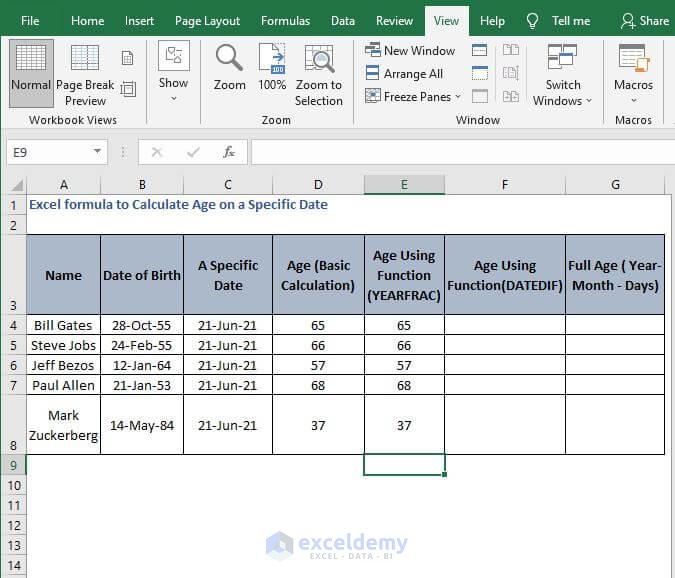Click Reset Window Position icon
The height and width of the screenshot is (578, 675).
pos(511,96)
